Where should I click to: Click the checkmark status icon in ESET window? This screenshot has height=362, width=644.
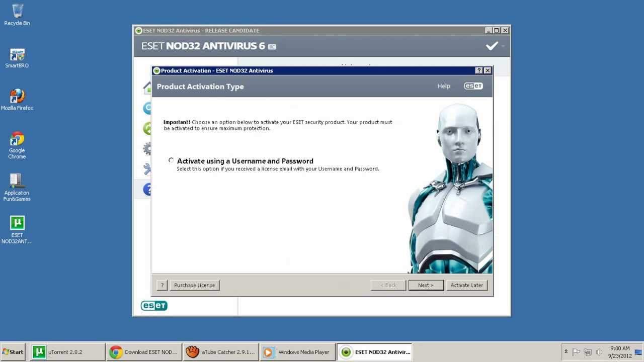coord(492,46)
